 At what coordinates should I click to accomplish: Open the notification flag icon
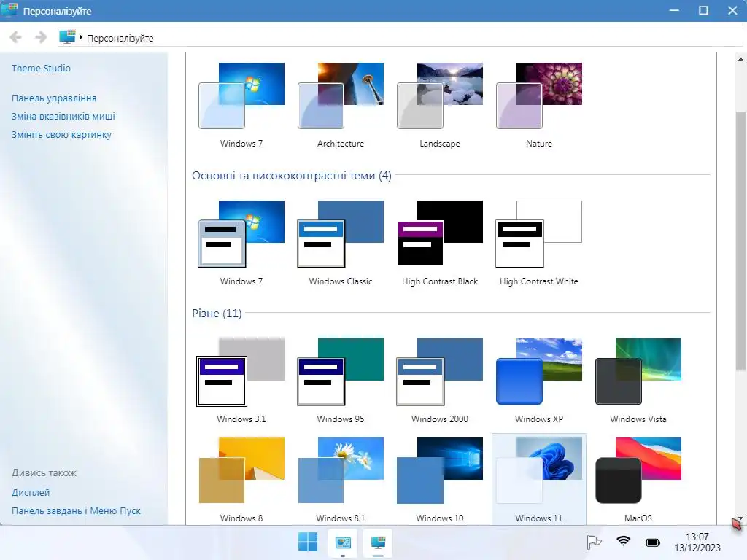coord(594,542)
